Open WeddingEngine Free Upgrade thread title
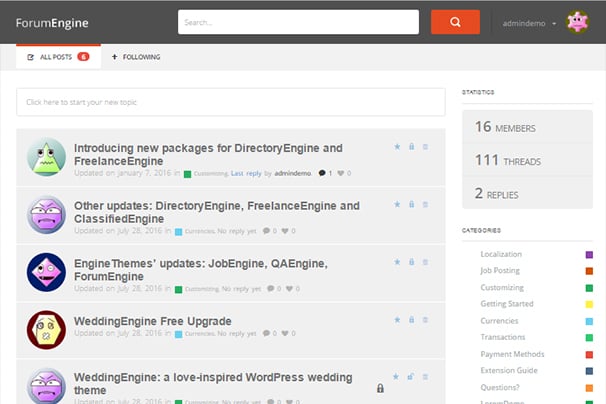Viewport: 606px width, 404px height. [153, 321]
